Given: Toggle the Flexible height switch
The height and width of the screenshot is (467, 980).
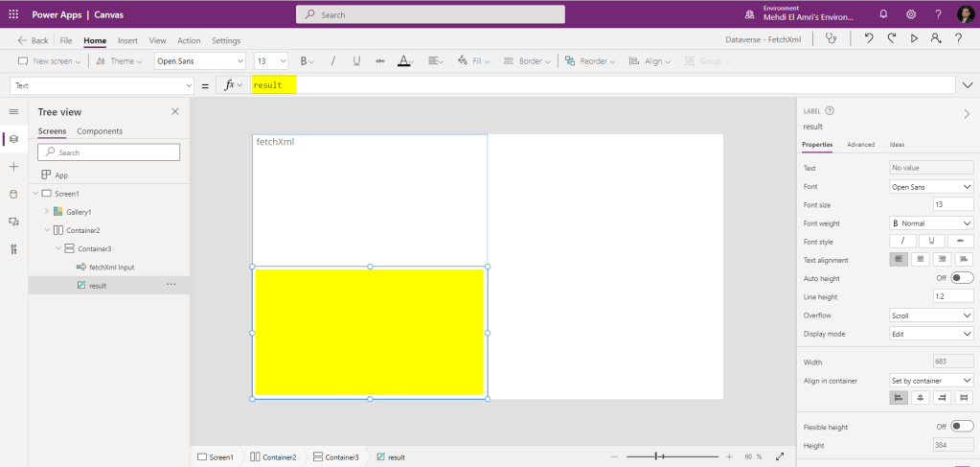Looking at the screenshot, I should click(x=961, y=427).
